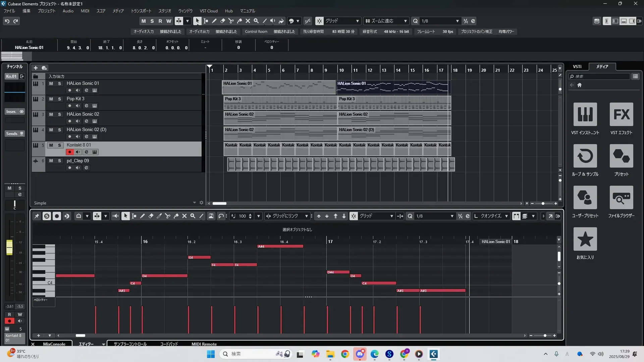Switch to the VSTi tab
Screen dimensions: 644x362
[577, 67]
